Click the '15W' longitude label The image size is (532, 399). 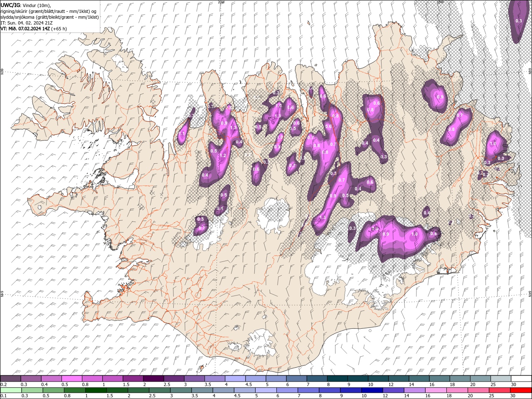440,2
